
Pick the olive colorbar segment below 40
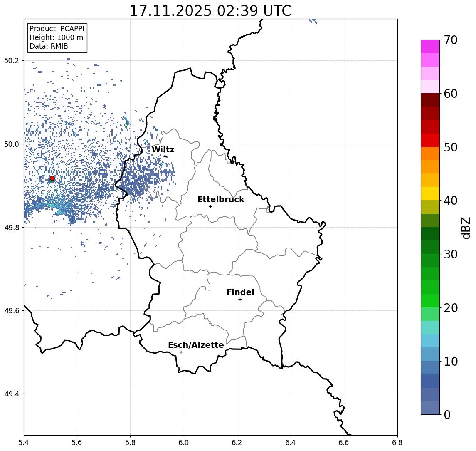(430, 207)
